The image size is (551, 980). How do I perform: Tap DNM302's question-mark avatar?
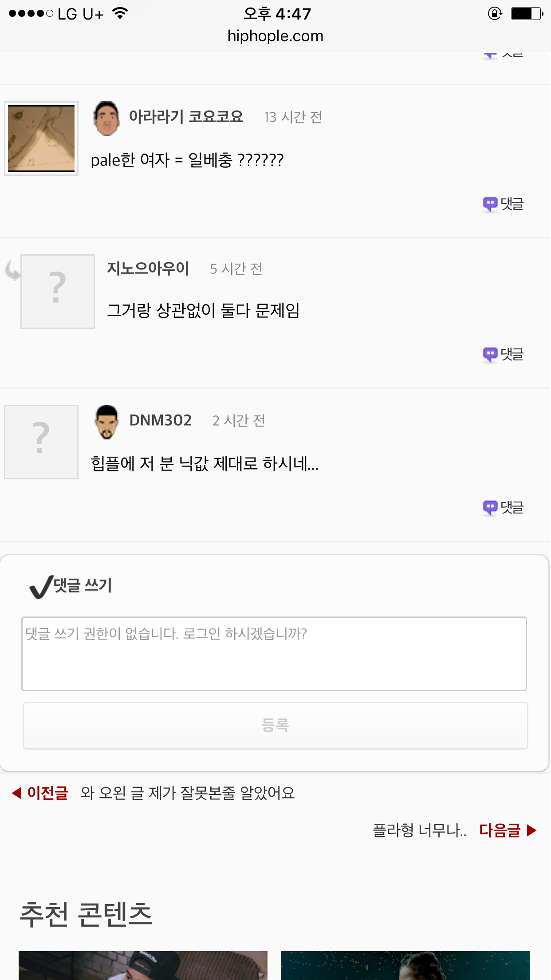[x=41, y=442]
